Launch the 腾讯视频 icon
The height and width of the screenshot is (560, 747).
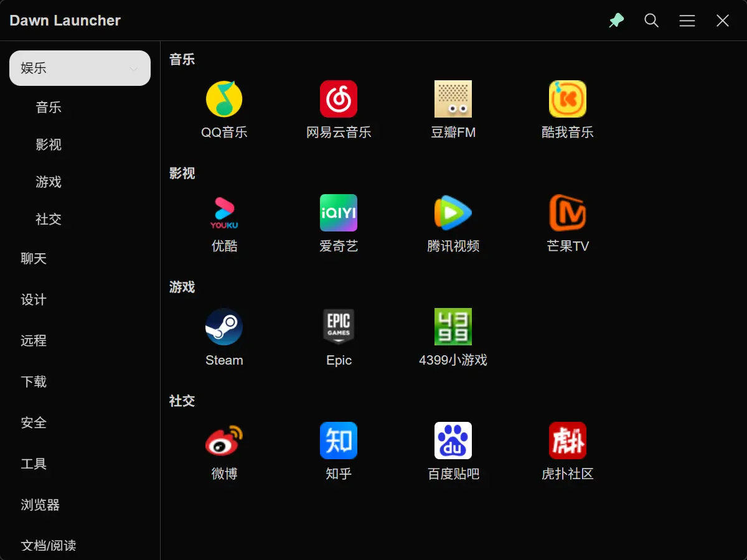[x=453, y=213]
